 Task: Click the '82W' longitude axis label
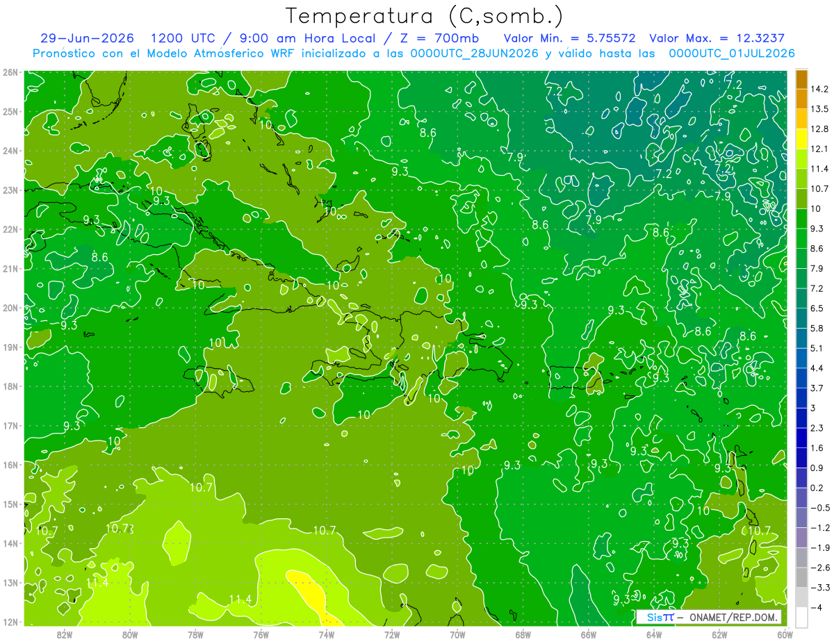click(x=65, y=634)
